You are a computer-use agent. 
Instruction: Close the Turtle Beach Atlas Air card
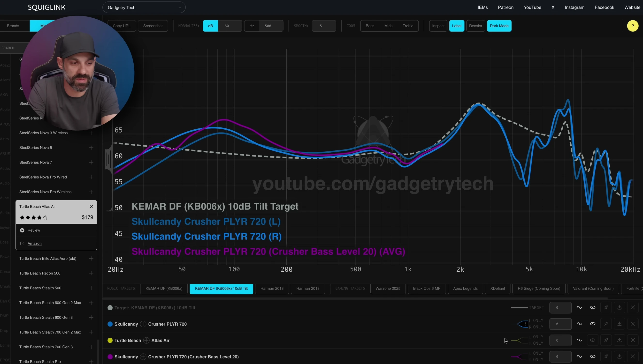(91, 207)
